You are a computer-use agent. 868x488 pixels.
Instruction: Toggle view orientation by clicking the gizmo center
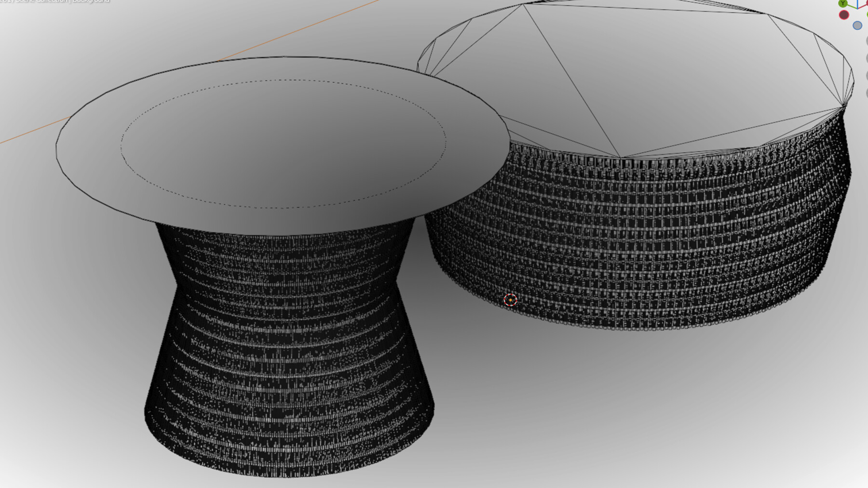857,9
